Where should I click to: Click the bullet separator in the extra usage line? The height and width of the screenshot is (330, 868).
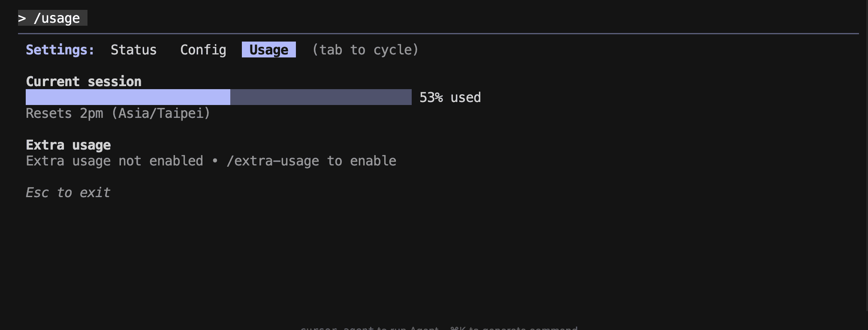click(x=215, y=161)
